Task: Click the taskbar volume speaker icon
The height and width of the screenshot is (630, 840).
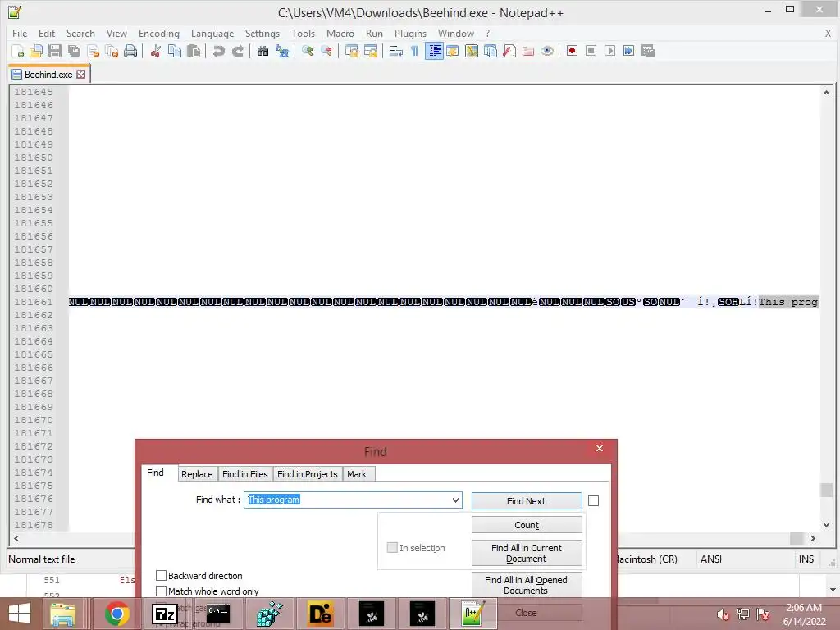Action: tap(724, 614)
